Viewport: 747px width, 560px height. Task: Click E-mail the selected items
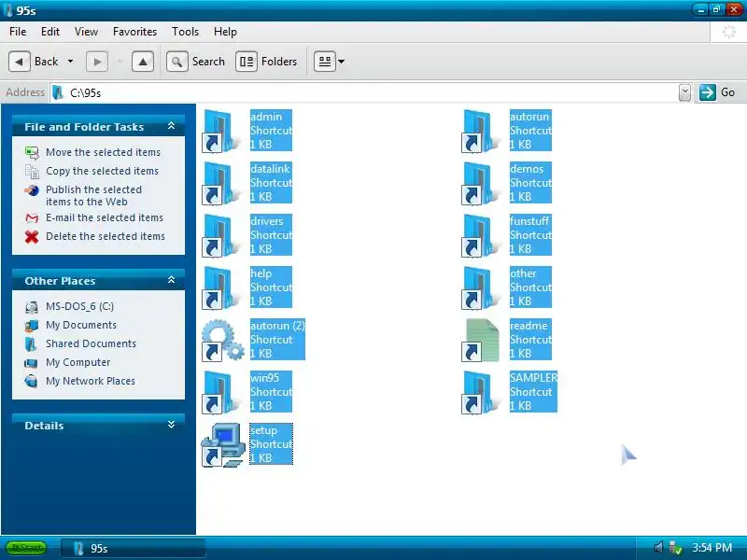coord(105,217)
